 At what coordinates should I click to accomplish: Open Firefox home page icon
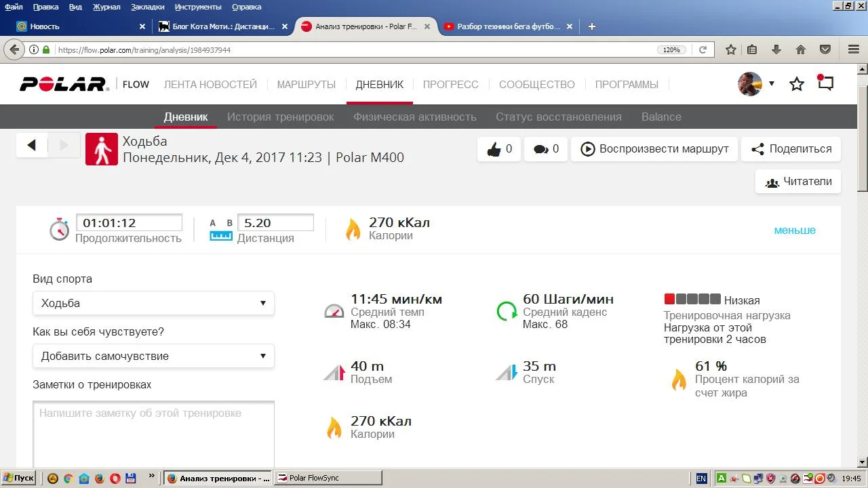(x=801, y=49)
